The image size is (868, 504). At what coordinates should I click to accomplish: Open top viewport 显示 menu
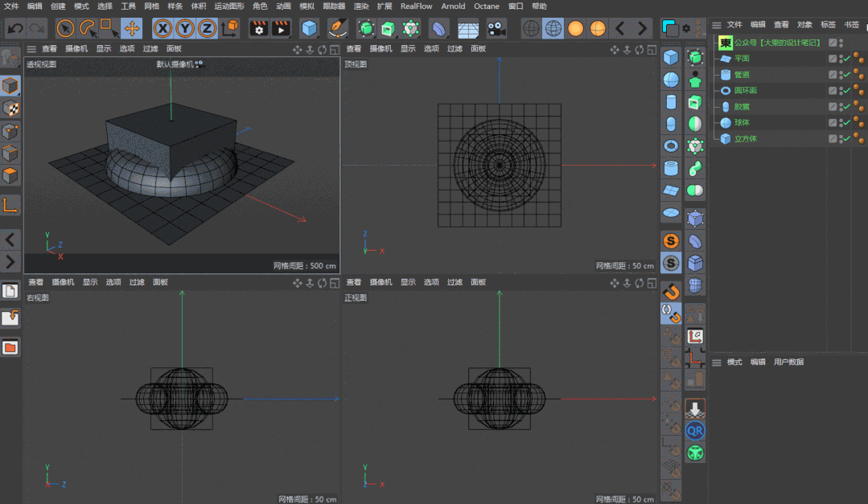pyautogui.click(x=408, y=49)
